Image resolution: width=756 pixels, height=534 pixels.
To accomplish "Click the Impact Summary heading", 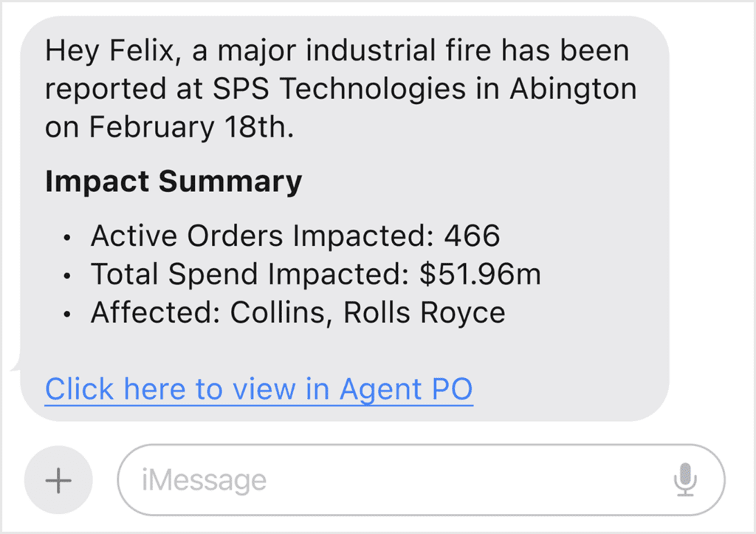I will pos(173,182).
